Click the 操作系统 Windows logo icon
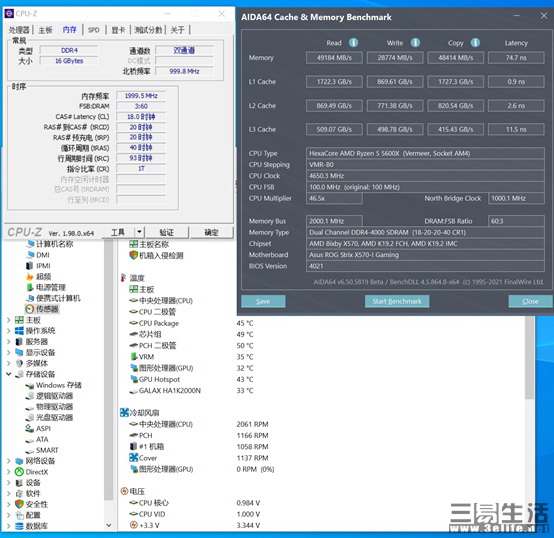The height and width of the screenshot is (538, 554). [19, 331]
